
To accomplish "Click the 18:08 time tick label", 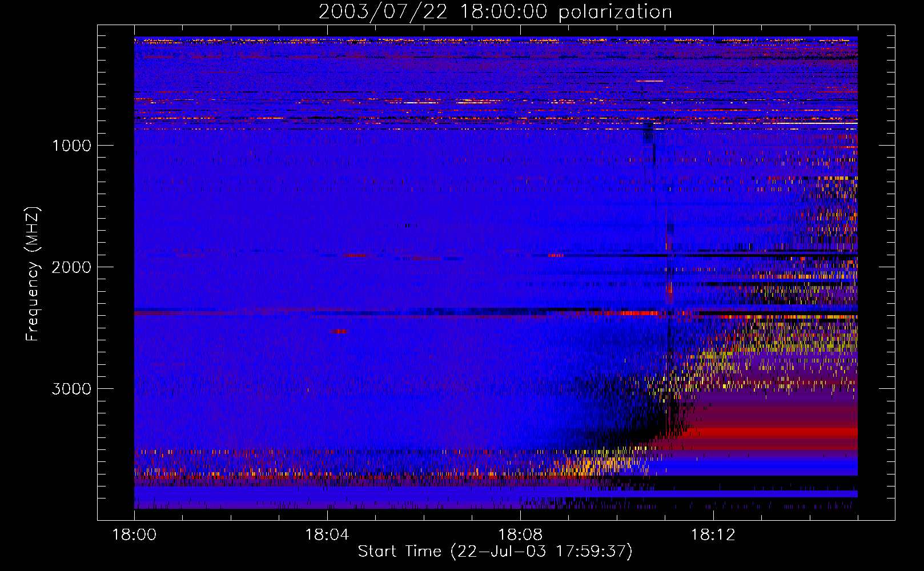I will tap(520, 535).
